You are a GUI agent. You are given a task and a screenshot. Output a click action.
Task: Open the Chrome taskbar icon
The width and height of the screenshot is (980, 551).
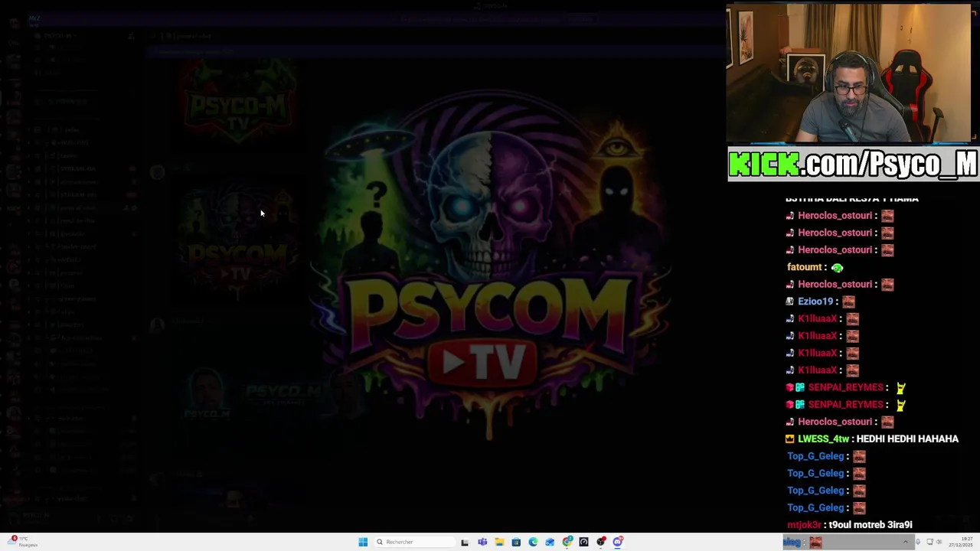coord(567,542)
